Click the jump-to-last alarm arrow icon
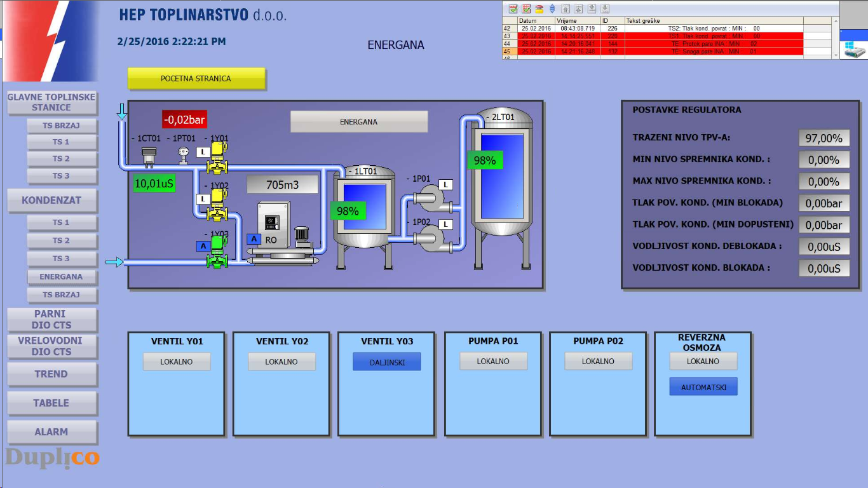The image size is (868, 488). coord(605,9)
